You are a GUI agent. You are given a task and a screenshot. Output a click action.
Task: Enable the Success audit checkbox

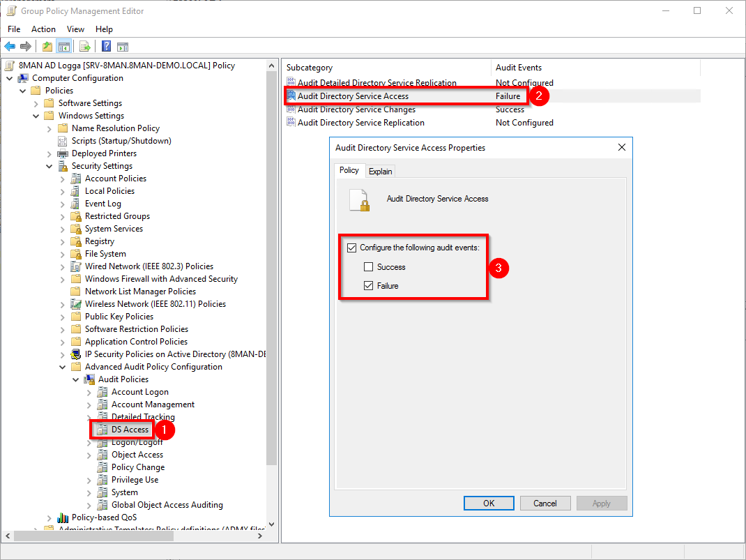(x=368, y=267)
